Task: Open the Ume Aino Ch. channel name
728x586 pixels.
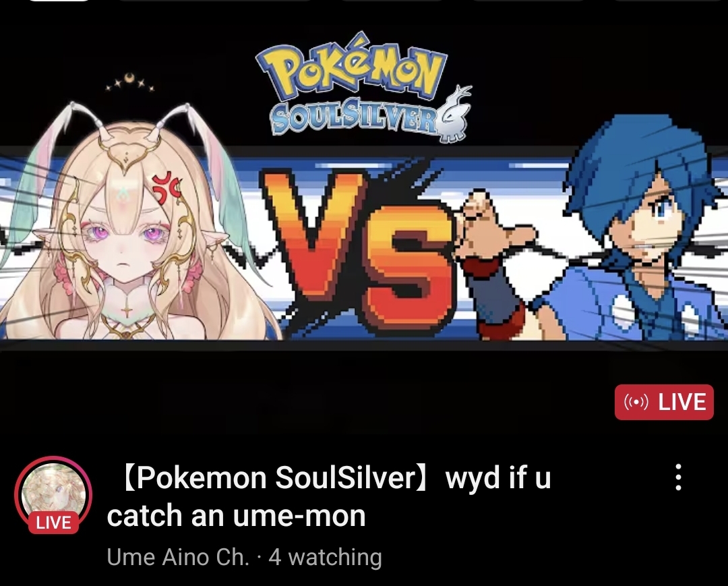Action: coord(178,557)
